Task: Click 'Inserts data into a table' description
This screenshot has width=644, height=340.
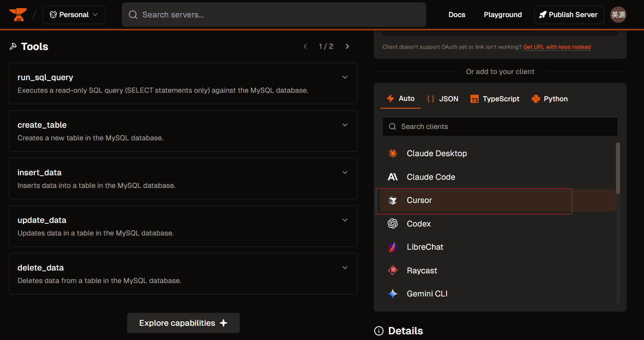Action: (x=97, y=185)
